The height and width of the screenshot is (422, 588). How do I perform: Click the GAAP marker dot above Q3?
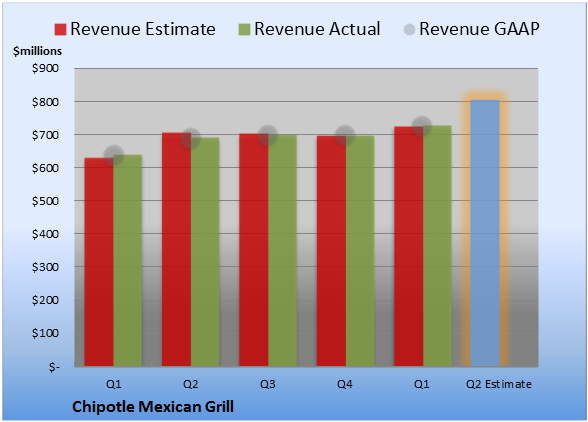point(268,135)
